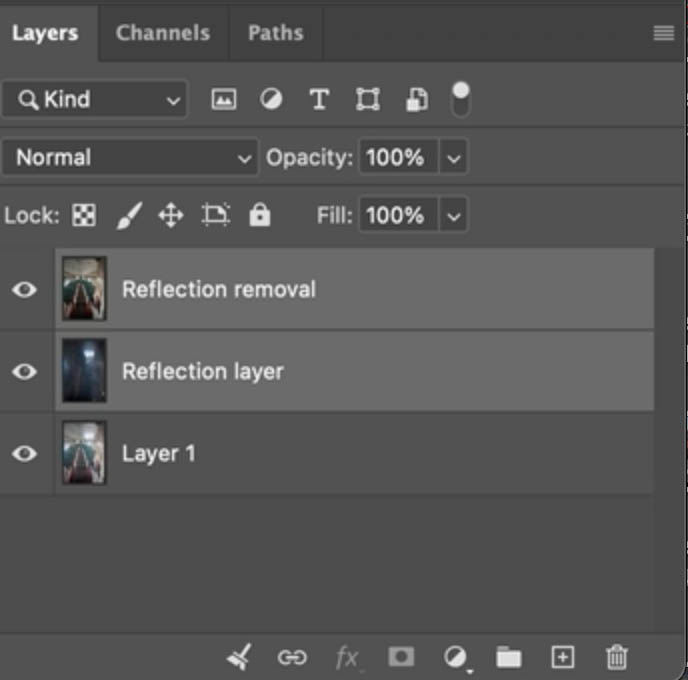Filter for shape layers icon
The image size is (688, 680).
pyautogui.click(x=368, y=99)
